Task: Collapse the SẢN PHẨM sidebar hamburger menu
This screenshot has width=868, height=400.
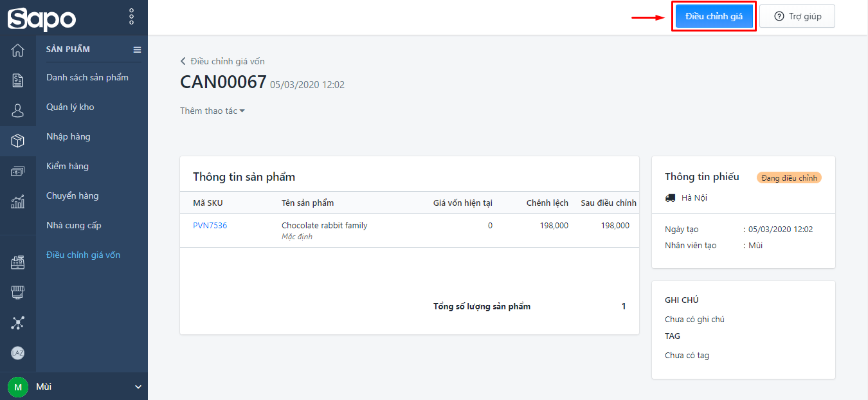Action: [137, 50]
